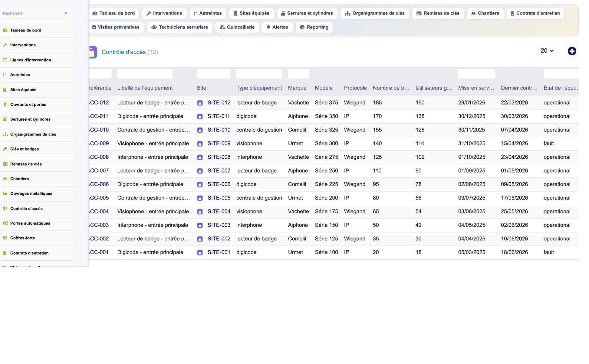Click the site icon beside SITE-003

(200, 225)
